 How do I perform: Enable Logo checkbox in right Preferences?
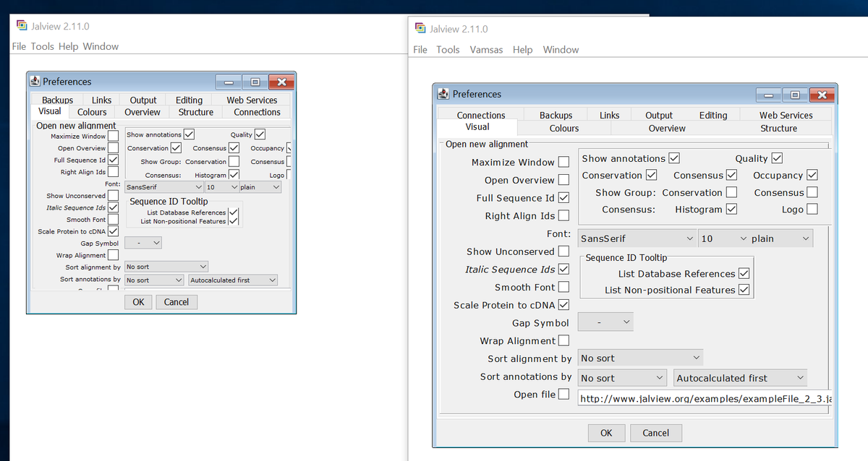812,209
